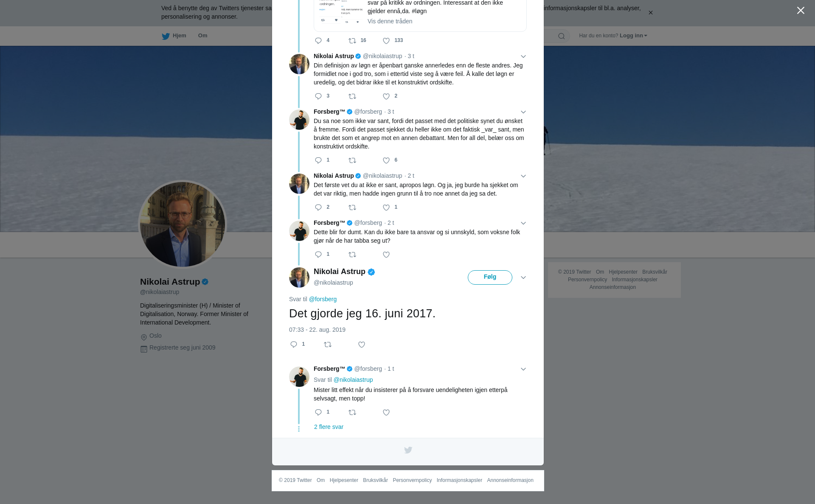Click the search magnifier icon in top bar
815x504 pixels.
pos(562,36)
